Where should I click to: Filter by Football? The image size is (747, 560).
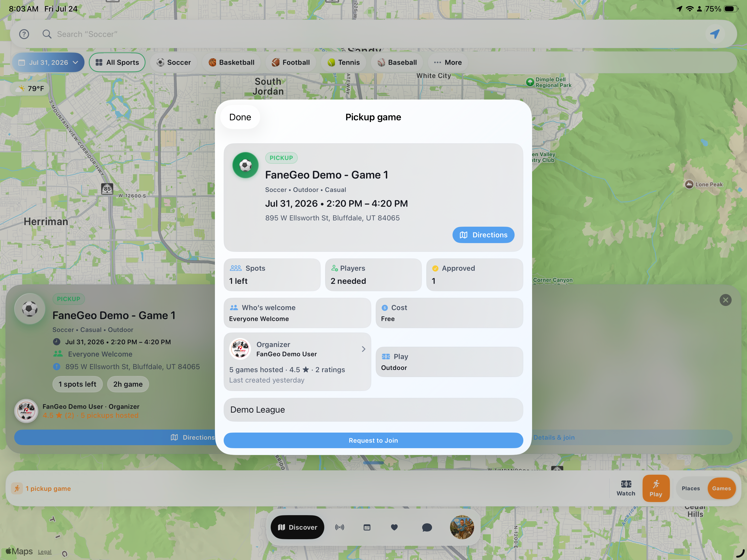tap(291, 63)
